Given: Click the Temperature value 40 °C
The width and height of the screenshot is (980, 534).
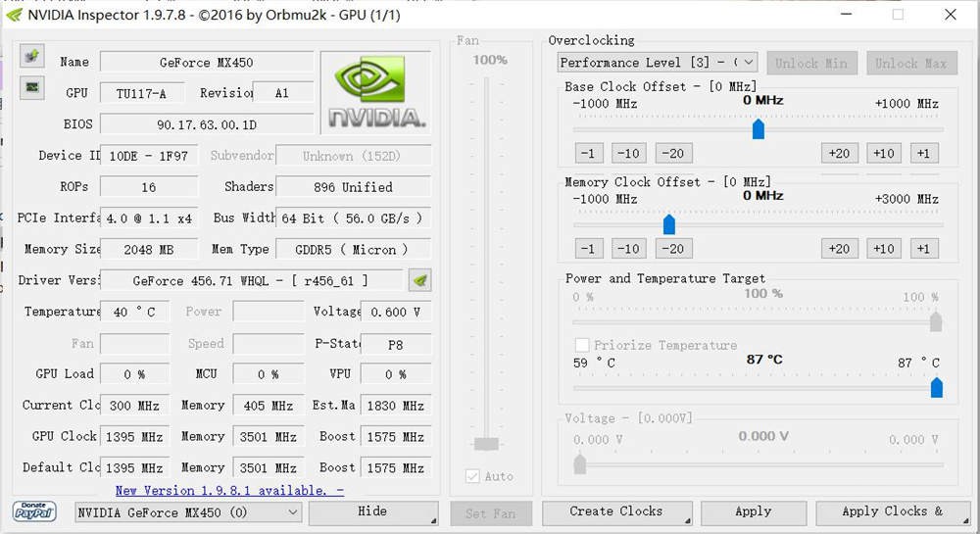Looking at the screenshot, I should coord(134,313).
